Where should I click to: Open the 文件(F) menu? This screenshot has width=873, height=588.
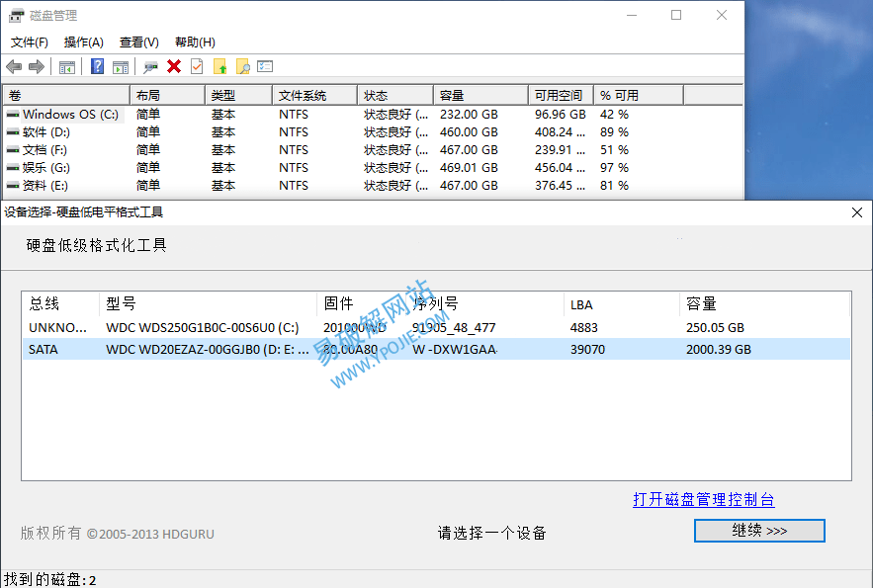click(30, 42)
